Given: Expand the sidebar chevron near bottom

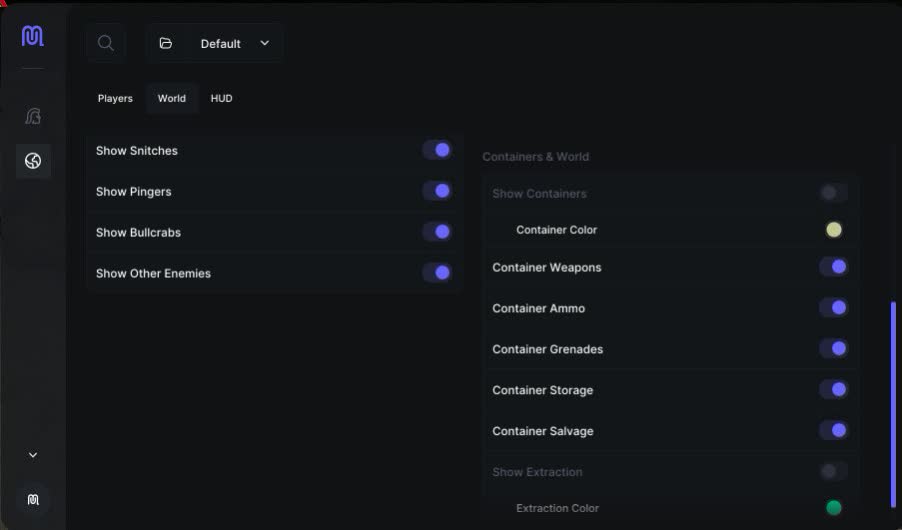Looking at the screenshot, I should 33,455.
